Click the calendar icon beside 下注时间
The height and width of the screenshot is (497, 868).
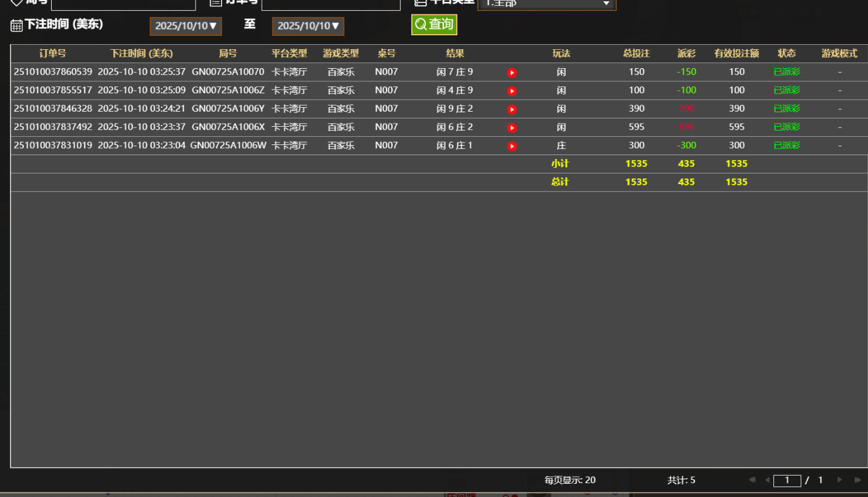(x=16, y=25)
